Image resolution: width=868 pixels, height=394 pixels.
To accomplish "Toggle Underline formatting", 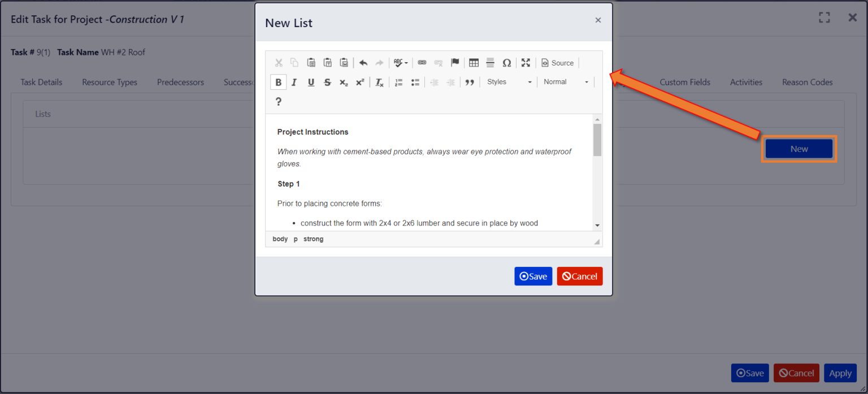I will point(311,82).
